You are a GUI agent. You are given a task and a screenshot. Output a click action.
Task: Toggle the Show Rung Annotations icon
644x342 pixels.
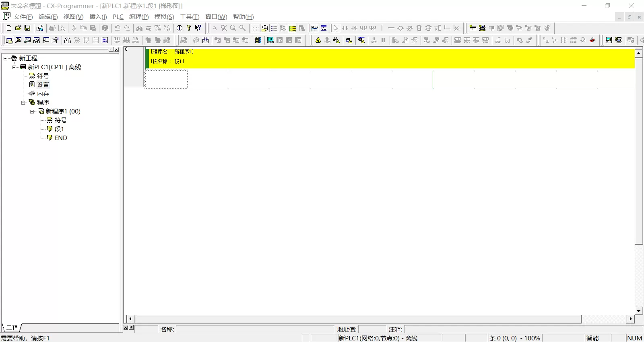pyautogui.click(x=274, y=28)
